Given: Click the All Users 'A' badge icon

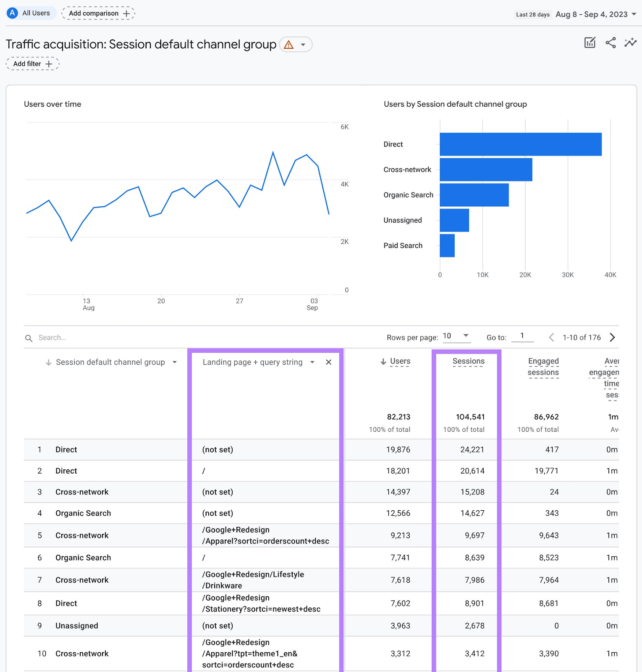Looking at the screenshot, I should pos(13,13).
